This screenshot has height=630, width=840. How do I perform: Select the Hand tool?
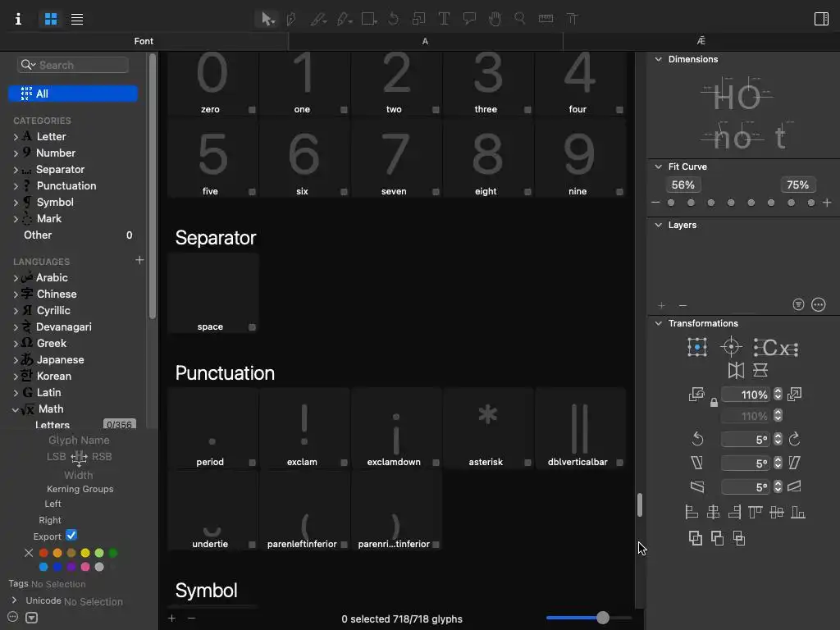[x=495, y=20]
